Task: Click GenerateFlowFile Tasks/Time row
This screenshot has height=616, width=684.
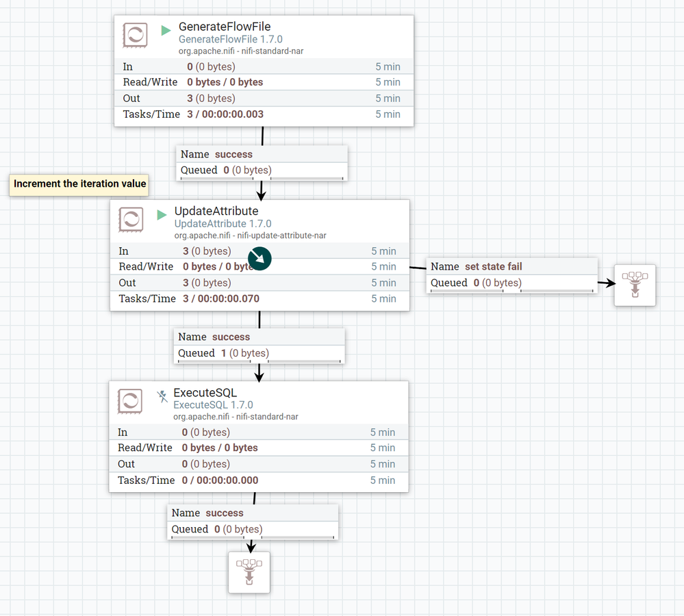Action: point(264,114)
